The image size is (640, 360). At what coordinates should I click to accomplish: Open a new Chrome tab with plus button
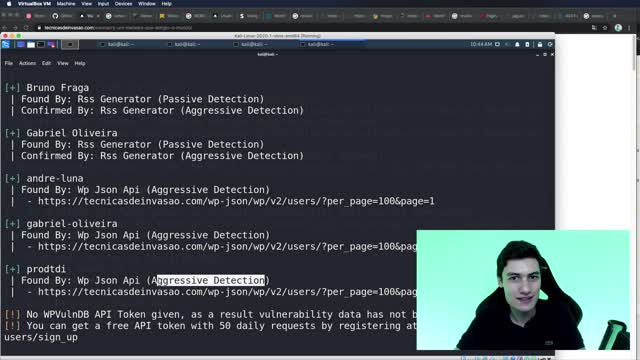pos(614,16)
